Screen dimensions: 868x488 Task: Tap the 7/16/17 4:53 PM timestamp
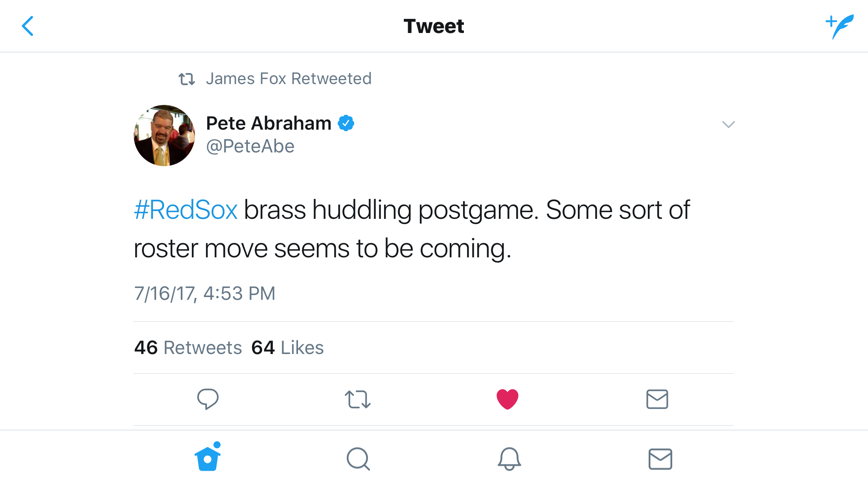204,294
